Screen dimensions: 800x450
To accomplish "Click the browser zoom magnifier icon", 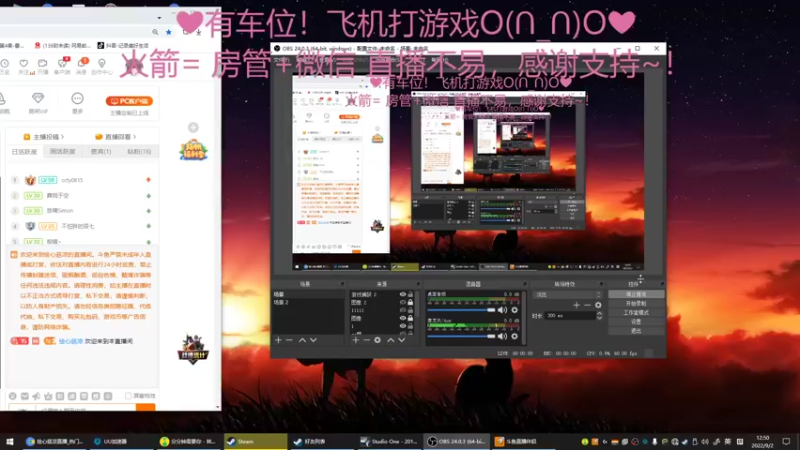I will coord(155,32).
